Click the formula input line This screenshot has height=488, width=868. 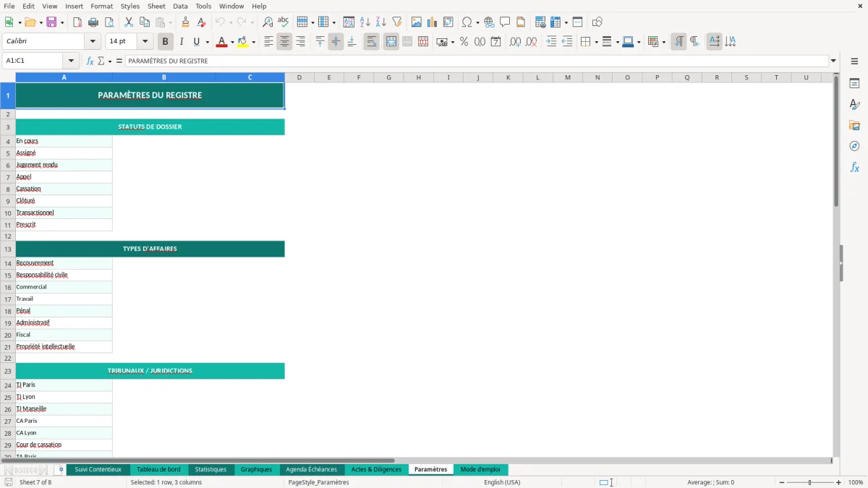(477, 61)
